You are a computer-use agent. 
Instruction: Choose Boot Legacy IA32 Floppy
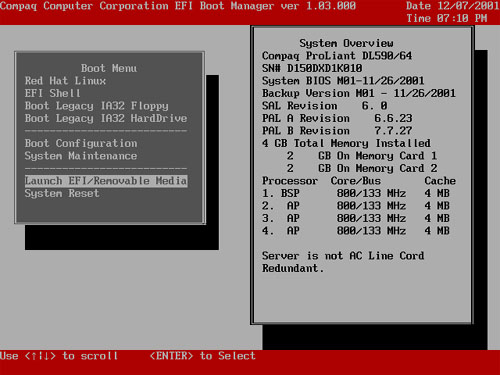point(97,106)
